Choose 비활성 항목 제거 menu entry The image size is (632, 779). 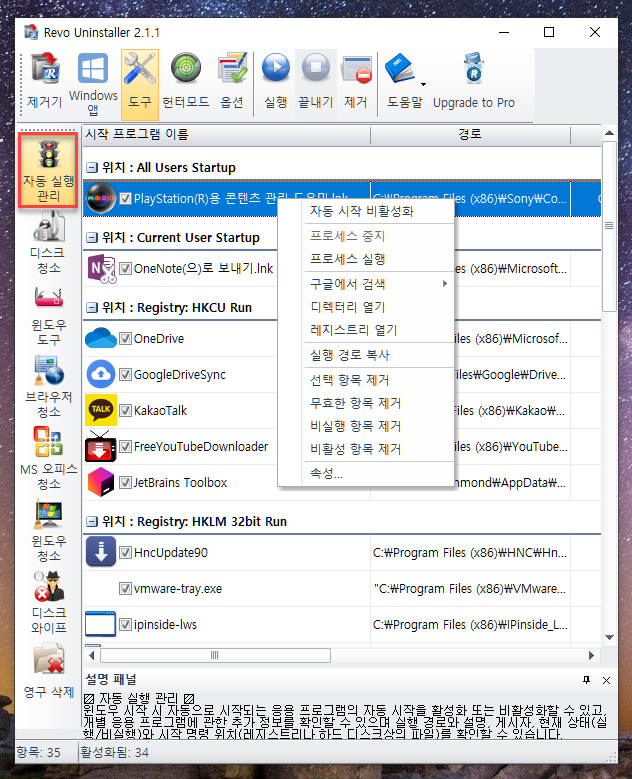366,449
